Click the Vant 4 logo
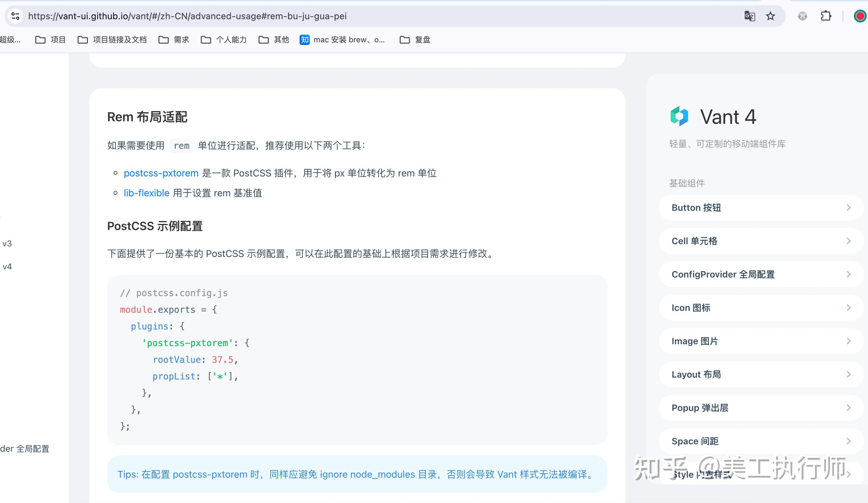This screenshot has width=868, height=503. 679,116
